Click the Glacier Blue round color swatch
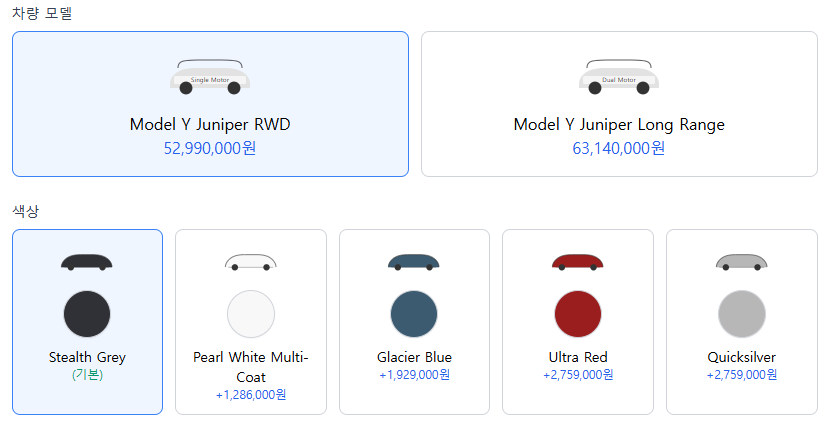 [x=414, y=314]
